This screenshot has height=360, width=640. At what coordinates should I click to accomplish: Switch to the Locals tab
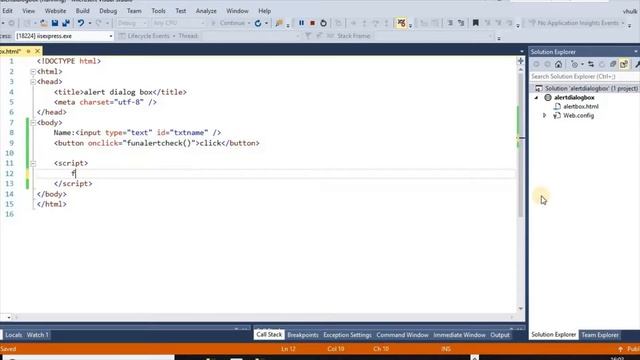tap(13, 335)
